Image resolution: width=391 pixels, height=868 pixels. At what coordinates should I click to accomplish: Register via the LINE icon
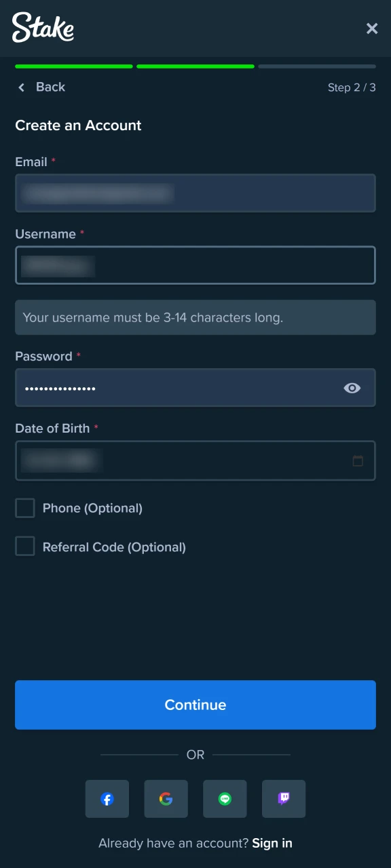(225, 799)
